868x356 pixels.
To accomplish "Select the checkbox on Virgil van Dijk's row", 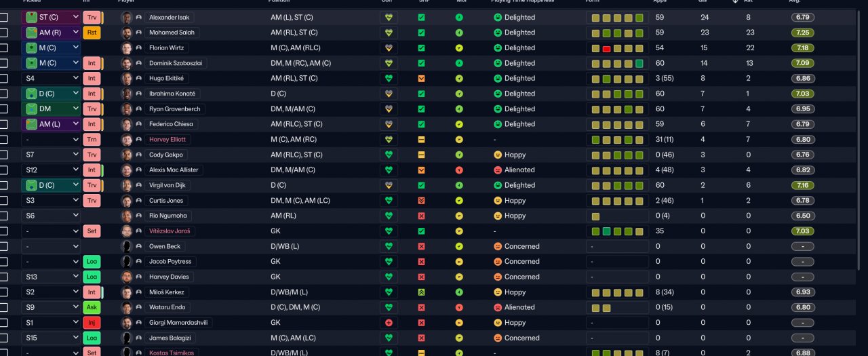I will (4, 185).
